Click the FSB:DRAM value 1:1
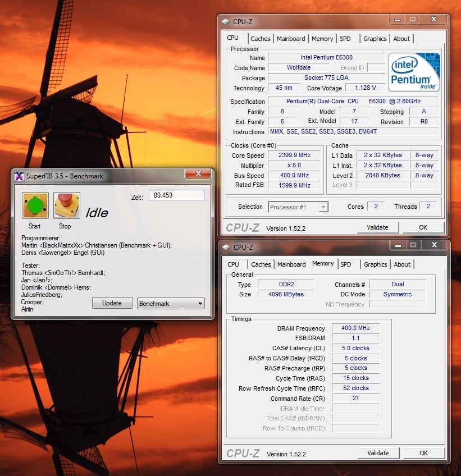This screenshot has width=461, height=476. 355,338
